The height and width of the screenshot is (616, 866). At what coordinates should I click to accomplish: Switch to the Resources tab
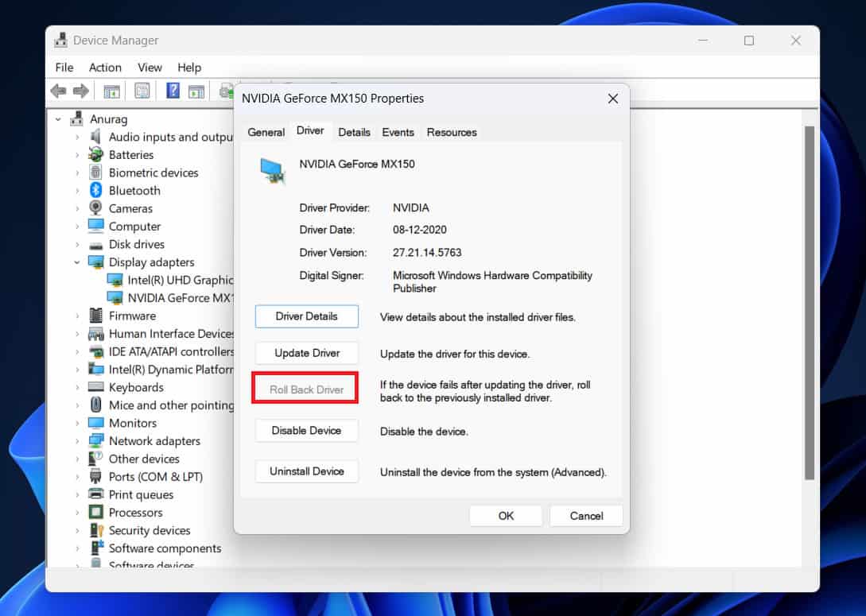click(x=451, y=132)
